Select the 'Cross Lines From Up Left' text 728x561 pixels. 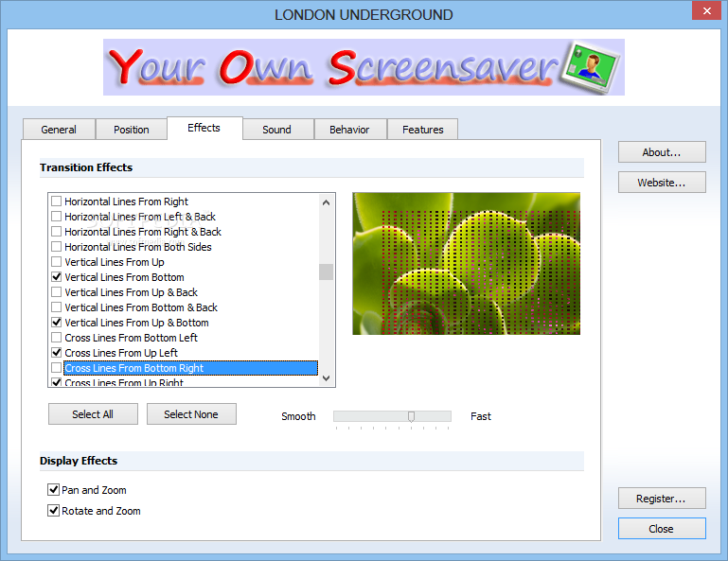tap(121, 353)
